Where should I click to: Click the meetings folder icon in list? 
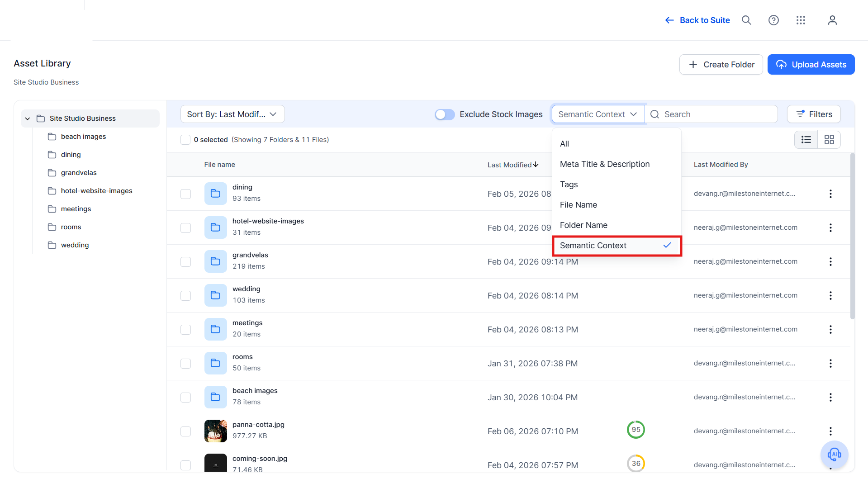pos(215,329)
